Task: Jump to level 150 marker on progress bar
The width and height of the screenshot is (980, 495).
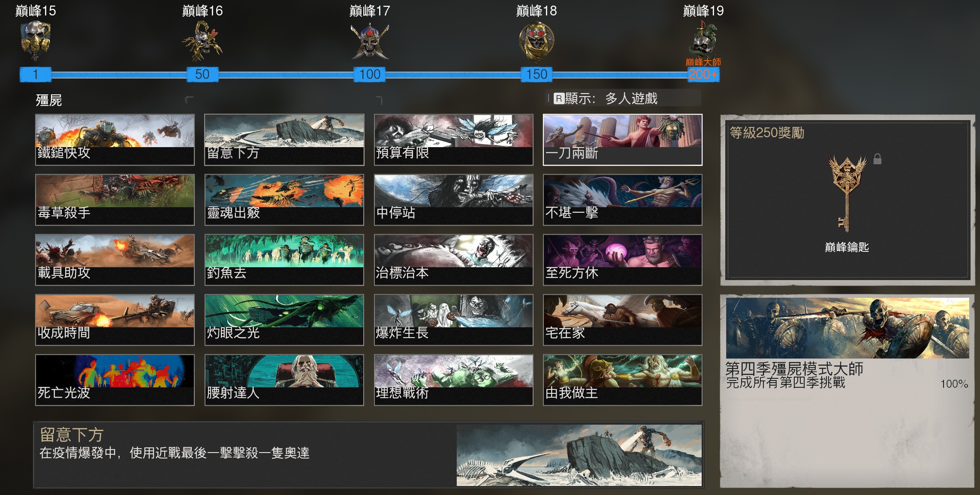Action: pyautogui.click(x=537, y=74)
